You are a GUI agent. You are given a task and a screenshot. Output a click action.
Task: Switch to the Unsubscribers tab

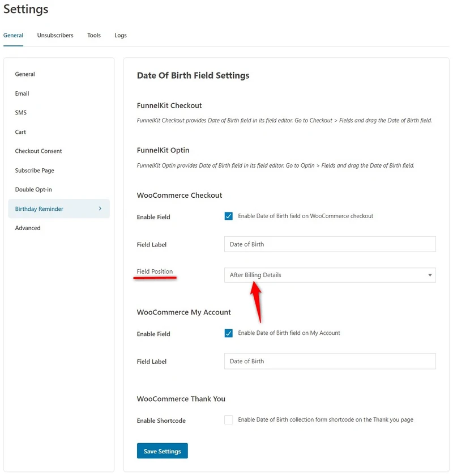click(55, 35)
